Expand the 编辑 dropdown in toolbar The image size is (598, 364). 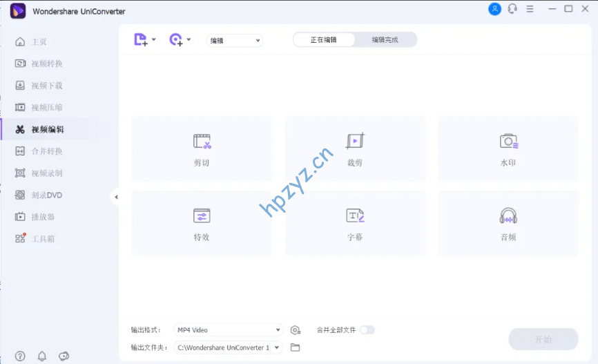tap(235, 41)
